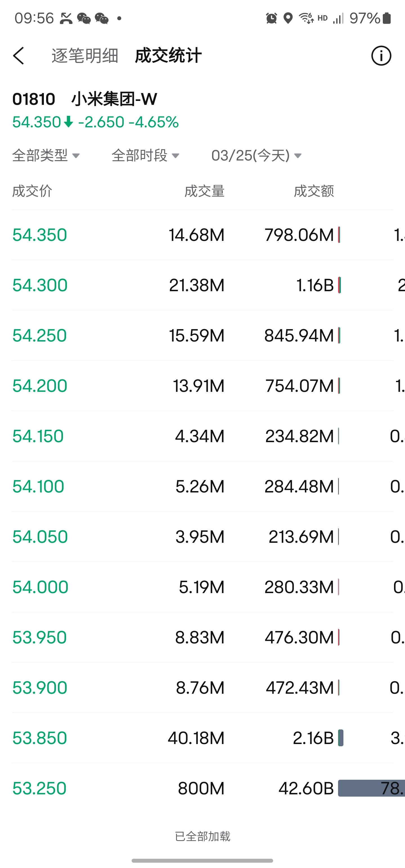
Task: Tap the back arrow icon
Action: click(19, 56)
